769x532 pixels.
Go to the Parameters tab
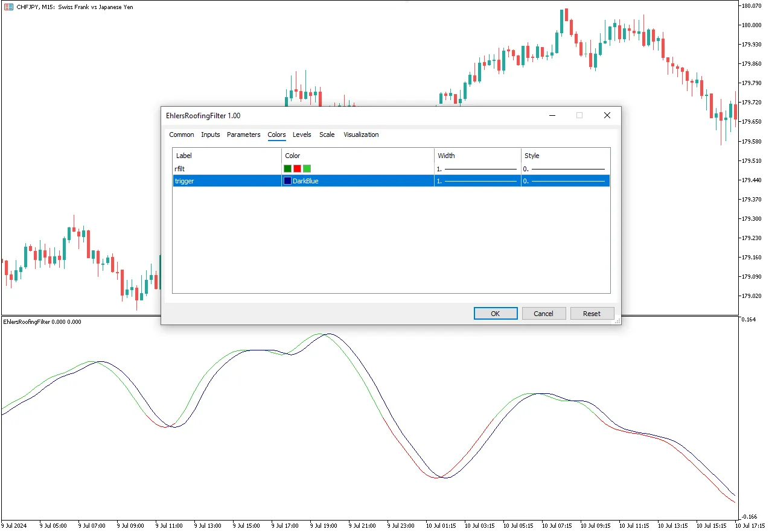click(243, 135)
